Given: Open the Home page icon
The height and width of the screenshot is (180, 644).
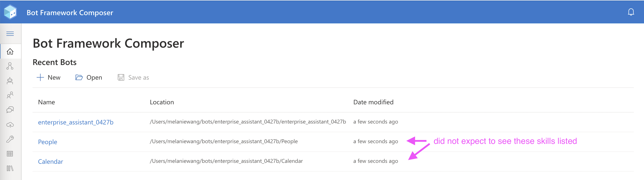Looking at the screenshot, I should (10, 52).
